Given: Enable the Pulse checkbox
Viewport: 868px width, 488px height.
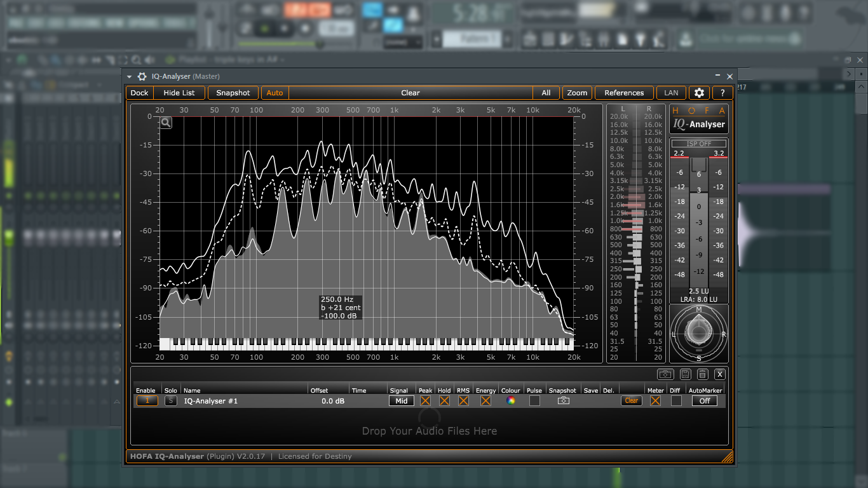Looking at the screenshot, I should point(534,401).
